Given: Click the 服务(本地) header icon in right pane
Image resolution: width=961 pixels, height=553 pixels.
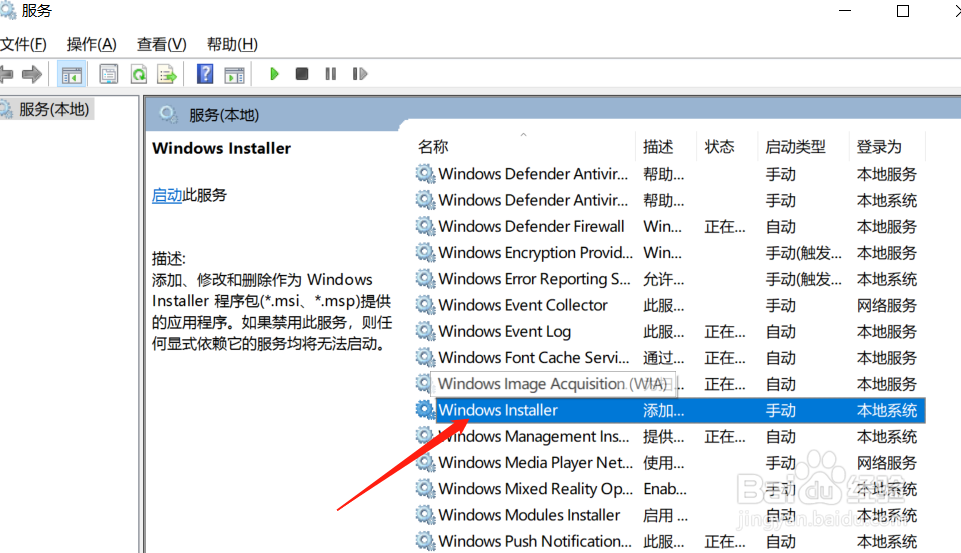Looking at the screenshot, I should [167, 115].
